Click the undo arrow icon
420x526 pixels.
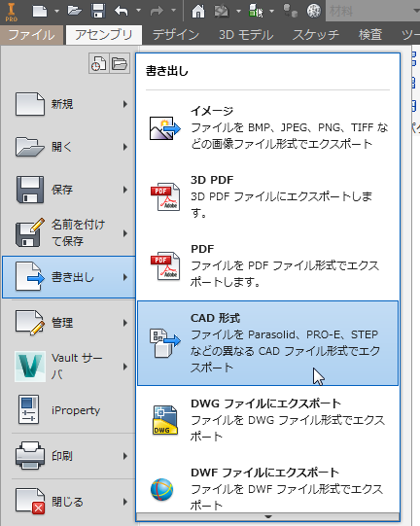tap(122, 11)
